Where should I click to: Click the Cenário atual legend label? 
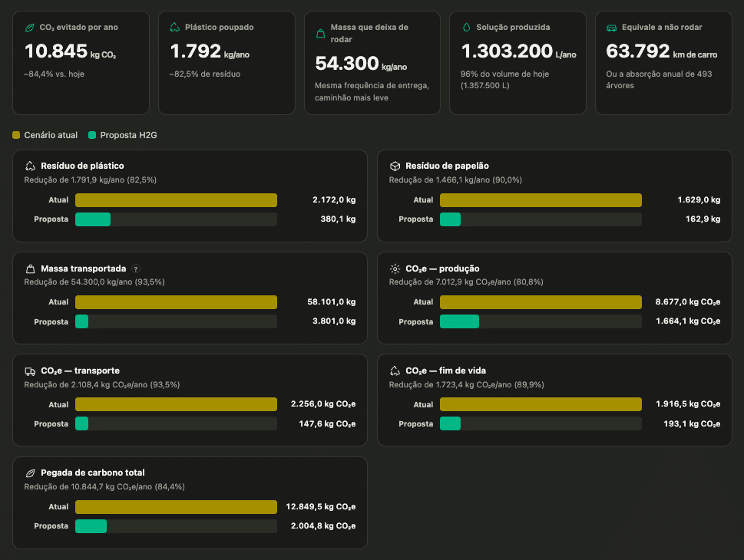pos(51,135)
